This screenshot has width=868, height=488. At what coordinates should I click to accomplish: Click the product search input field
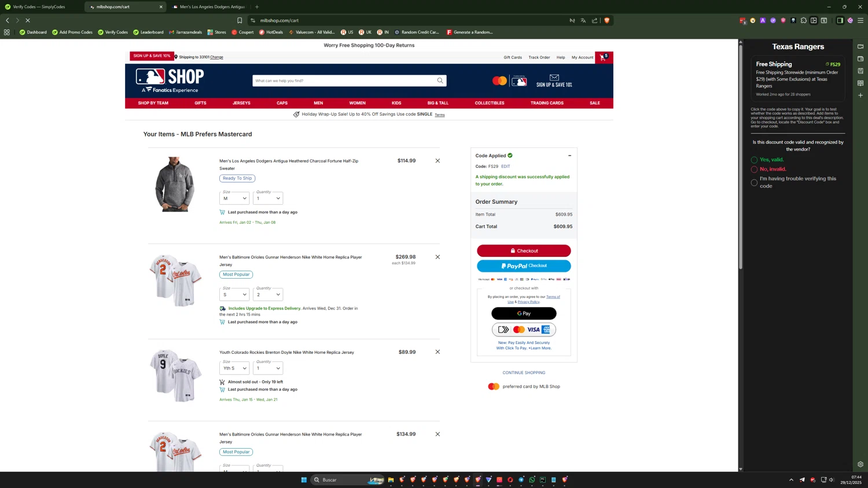tap(344, 80)
